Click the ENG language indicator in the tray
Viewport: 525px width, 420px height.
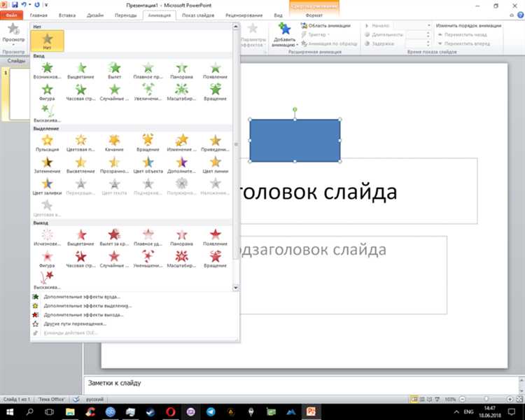(x=469, y=412)
